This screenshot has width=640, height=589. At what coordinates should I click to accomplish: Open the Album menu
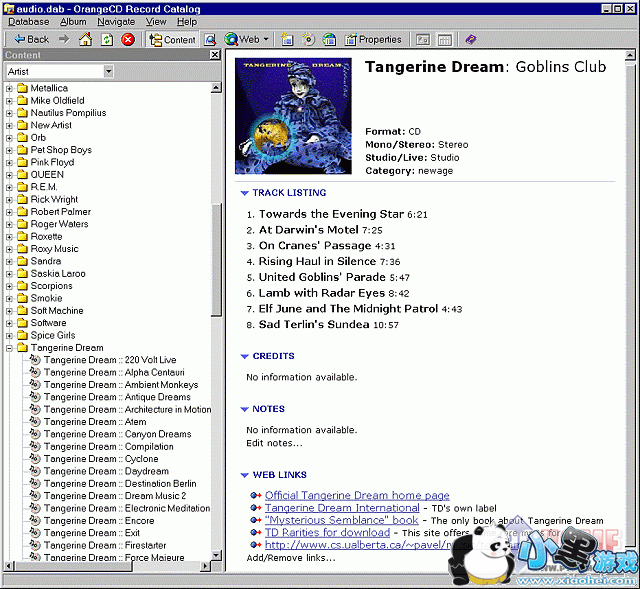click(x=73, y=21)
